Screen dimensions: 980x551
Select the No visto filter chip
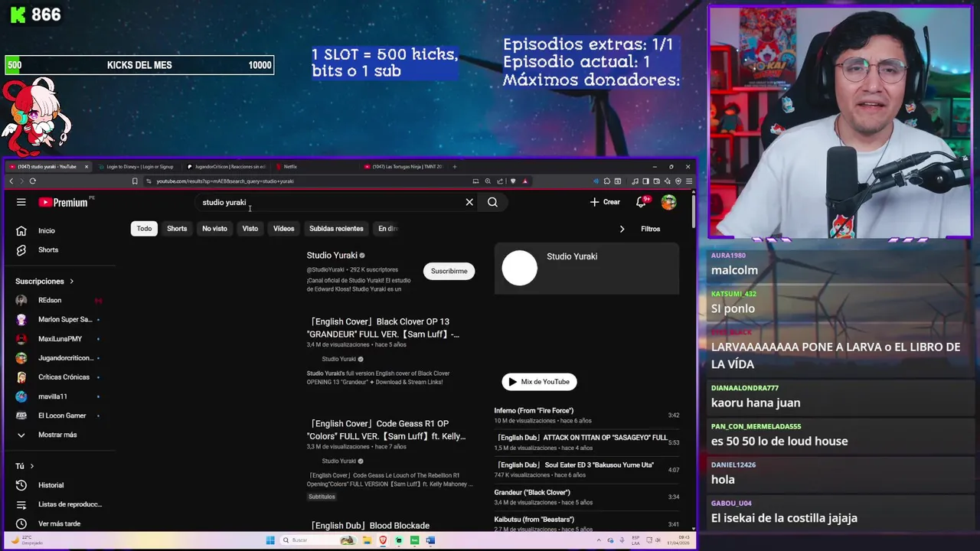pyautogui.click(x=214, y=228)
